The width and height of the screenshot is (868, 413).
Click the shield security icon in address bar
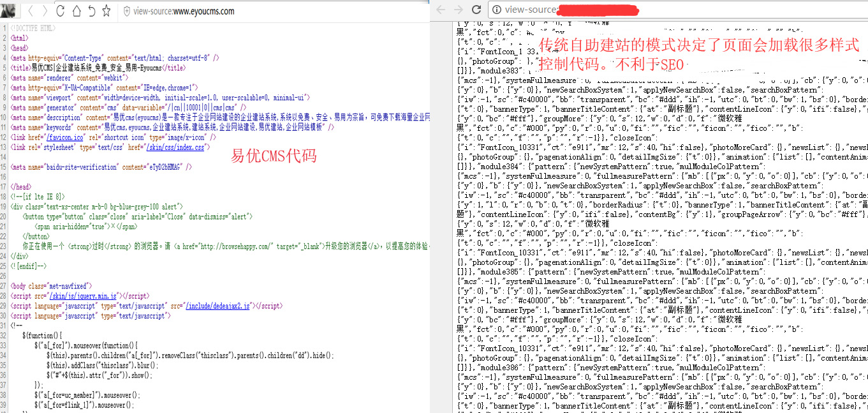pyautogui.click(x=126, y=11)
